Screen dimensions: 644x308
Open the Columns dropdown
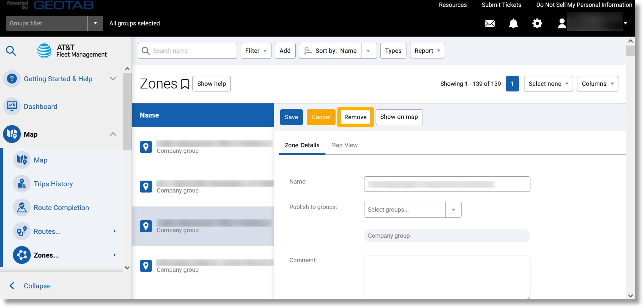coord(597,84)
